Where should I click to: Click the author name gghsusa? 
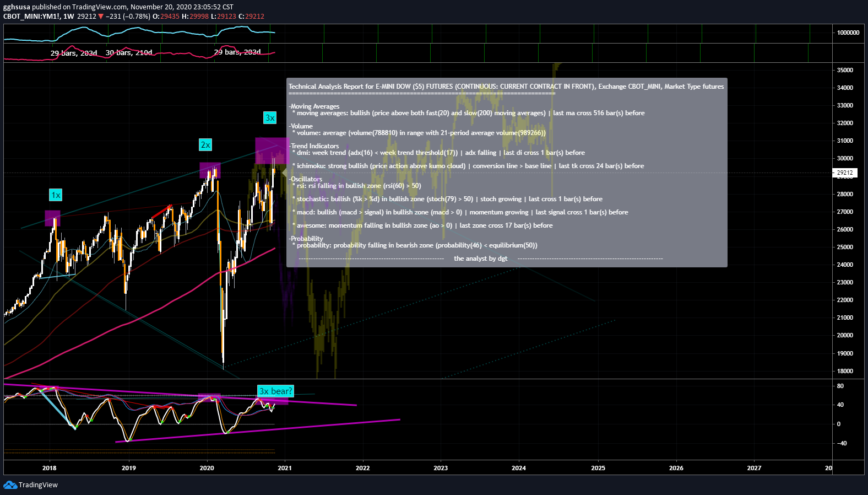coord(17,7)
